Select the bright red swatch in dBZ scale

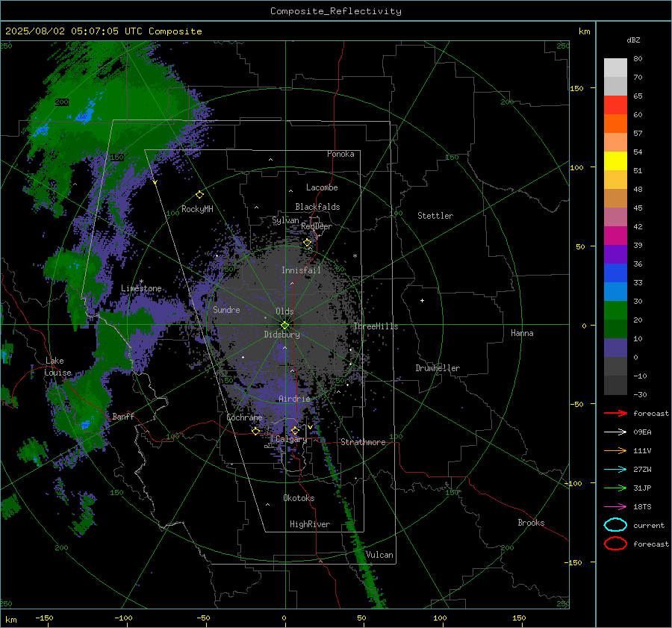(615, 105)
